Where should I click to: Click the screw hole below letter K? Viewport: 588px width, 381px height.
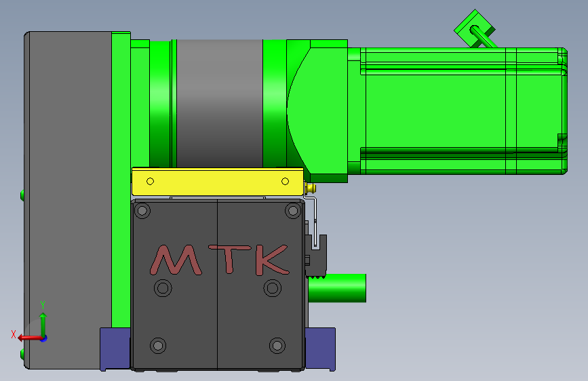(x=272, y=288)
